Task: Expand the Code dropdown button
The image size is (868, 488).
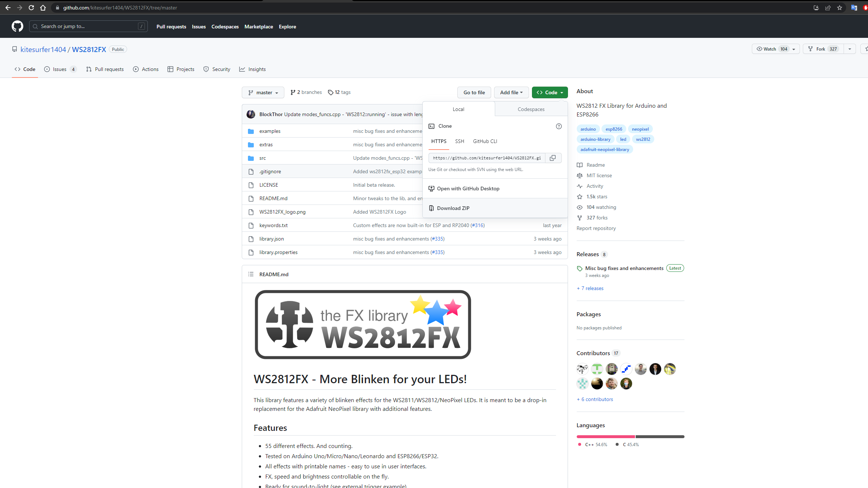Action: click(x=549, y=92)
